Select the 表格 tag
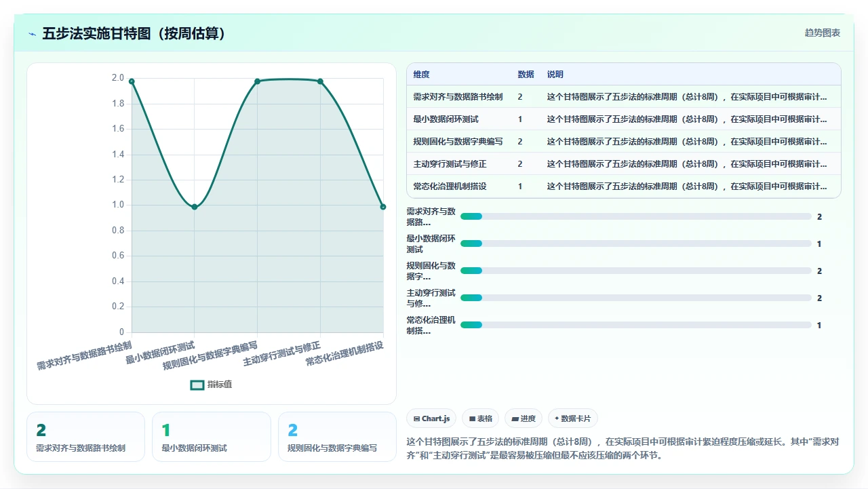 481,418
